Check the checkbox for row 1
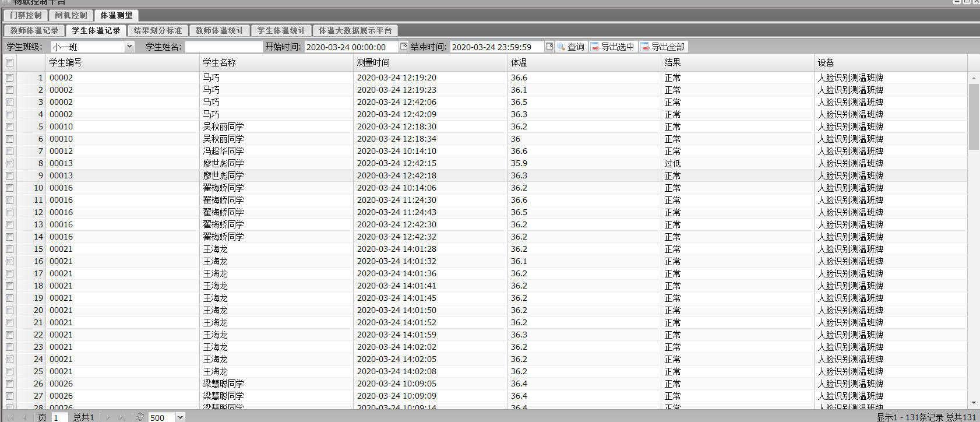 click(9, 78)
